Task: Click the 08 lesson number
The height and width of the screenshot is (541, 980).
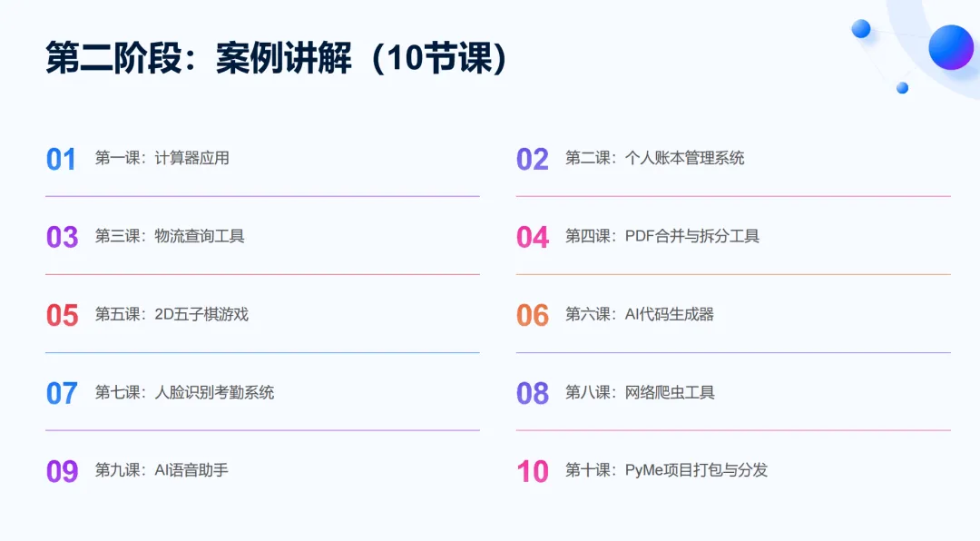Action: 532,393
